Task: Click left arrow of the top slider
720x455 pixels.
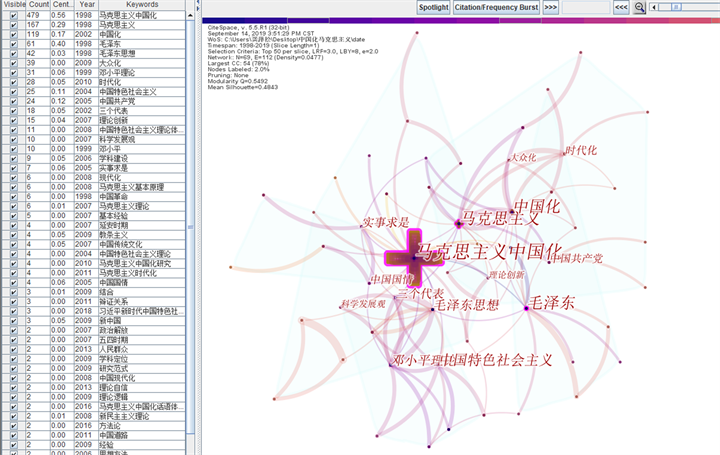Action: click(655, 7)
